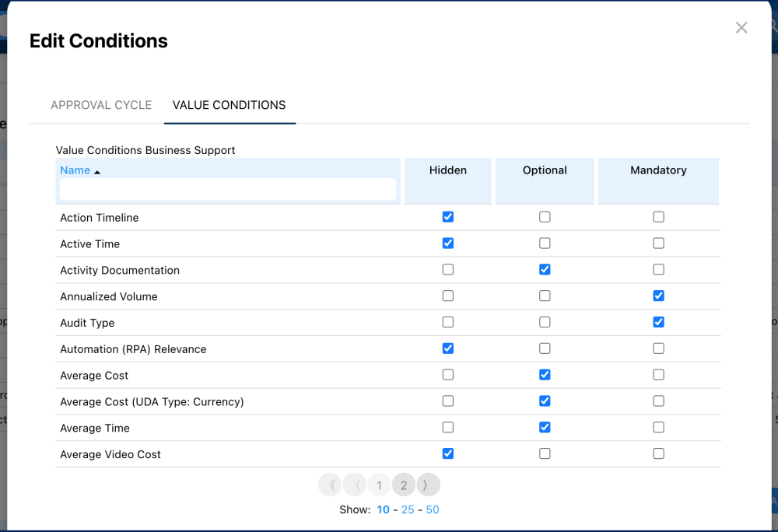The height and width of the screenshot is (532, 778).
Task: Uncheck Hidden for Action Timeline
Action: 447,217
